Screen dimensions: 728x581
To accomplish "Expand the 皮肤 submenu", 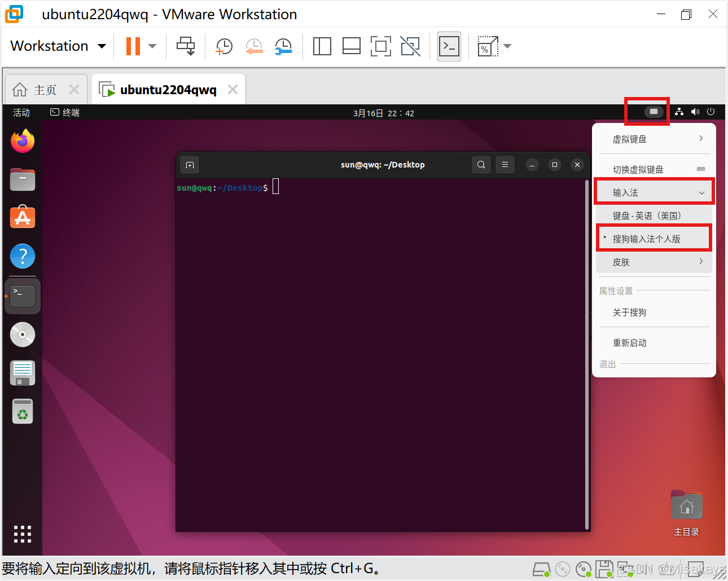I will tap(655, 262).
